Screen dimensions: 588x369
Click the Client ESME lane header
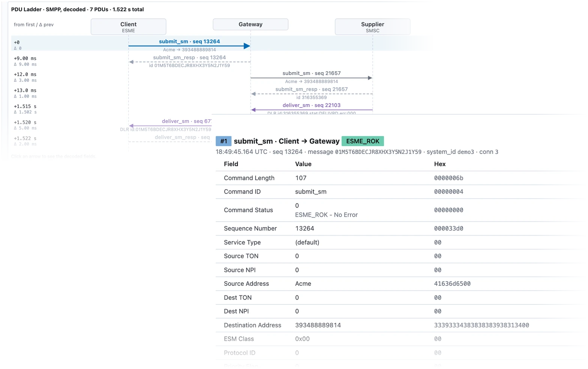tap(128, 27)
